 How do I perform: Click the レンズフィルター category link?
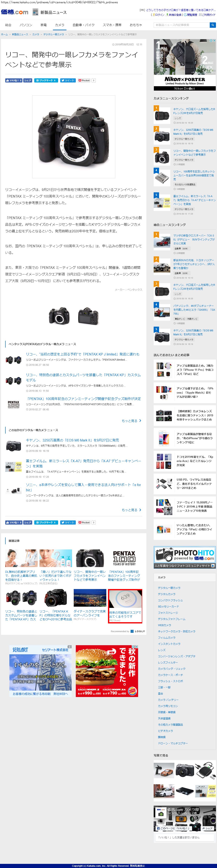pyautogui.click(x=168, y=662)
